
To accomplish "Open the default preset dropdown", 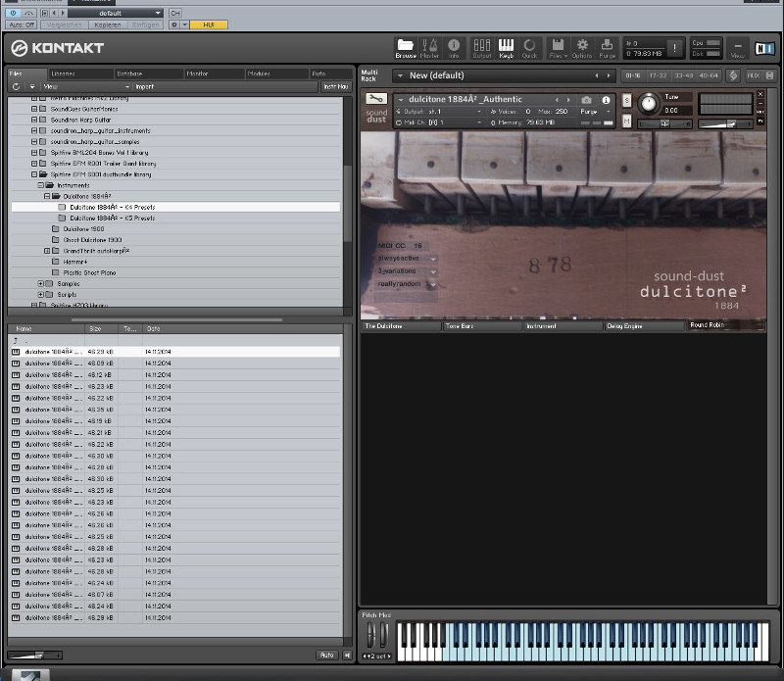I will tap(115, 13).
